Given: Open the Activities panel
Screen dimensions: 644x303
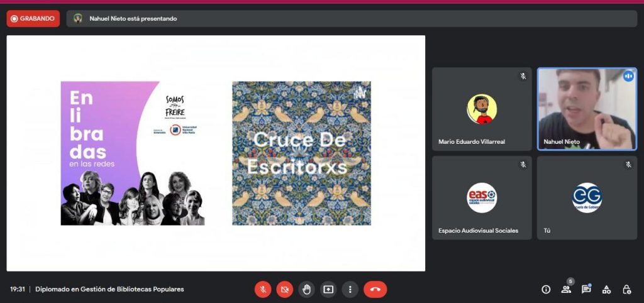Looking at the screenshot, I should pyautogui.click(x=606, y=289).
